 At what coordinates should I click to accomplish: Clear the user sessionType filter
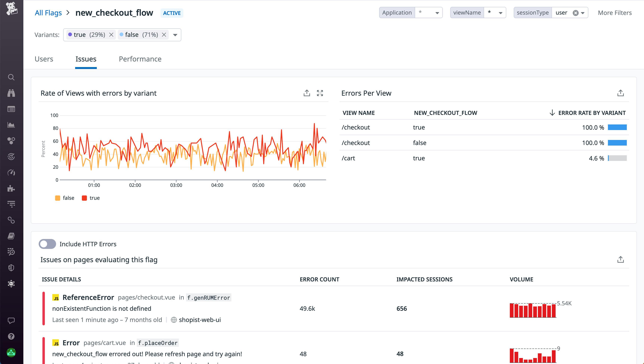[576, 13]
